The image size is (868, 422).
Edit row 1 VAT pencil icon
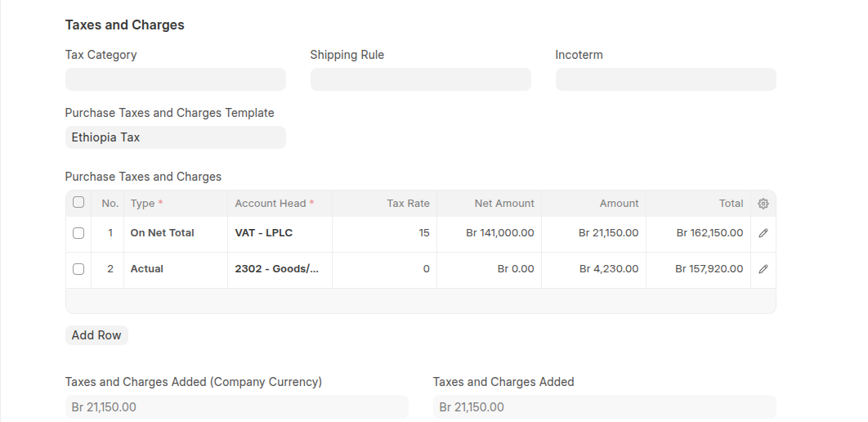pos(763,233)
